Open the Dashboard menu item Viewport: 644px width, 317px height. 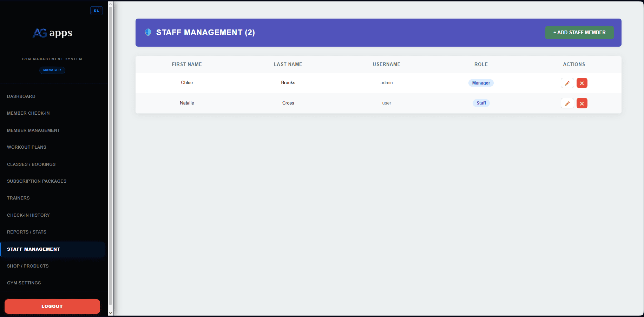[x=21, y=96]
